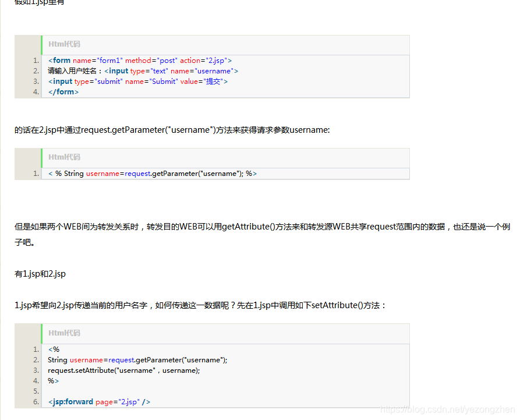This screenshot has height=420, width=520.
Task: Click the 'Html代码' header above the setAttribute snippet
Action: [64, 333]
